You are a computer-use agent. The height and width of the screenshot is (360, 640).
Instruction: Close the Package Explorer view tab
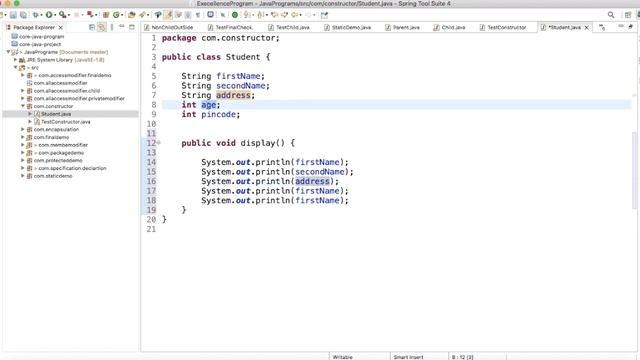click(x=60, y=28)
